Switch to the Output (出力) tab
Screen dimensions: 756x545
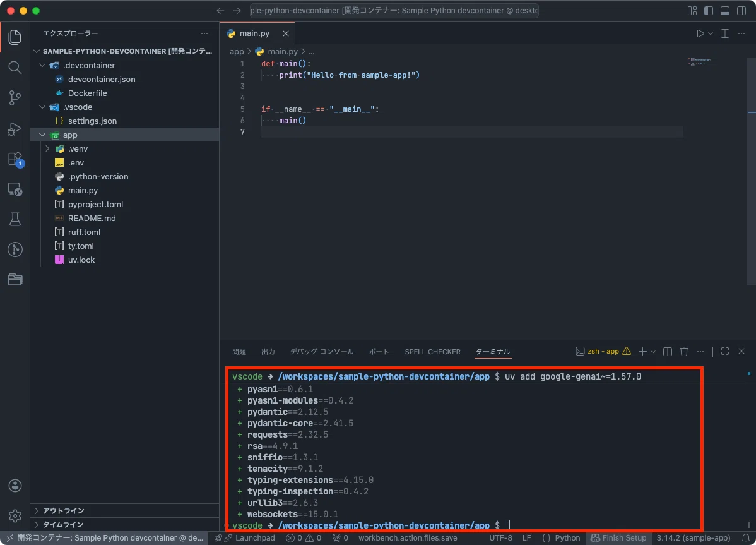[x=268, y=352]
